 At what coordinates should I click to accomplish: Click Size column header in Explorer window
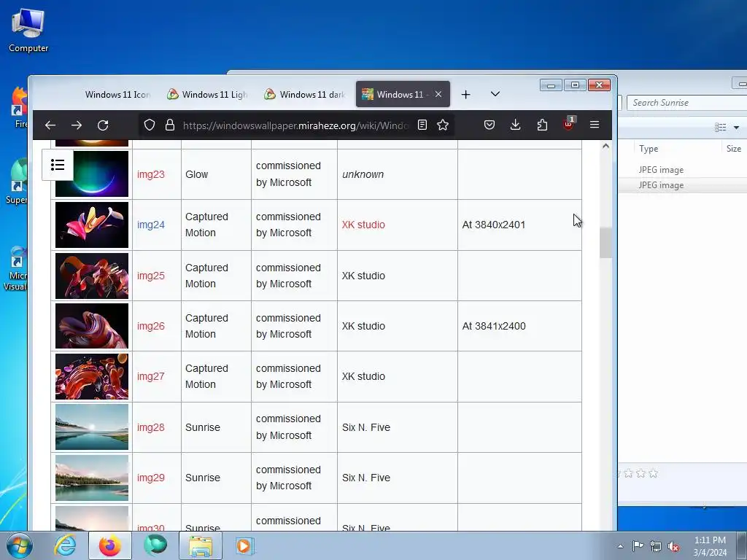tap(734, 149)
